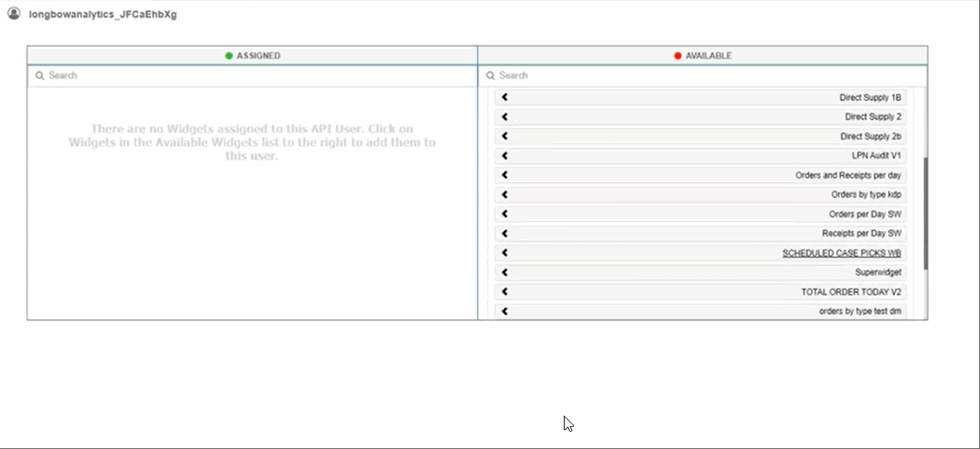The image size is (980, 449).
Task: Click the longbowanalytics_JFCaEhbXg username
Action: pyautogui.click(x=103, y=15)
